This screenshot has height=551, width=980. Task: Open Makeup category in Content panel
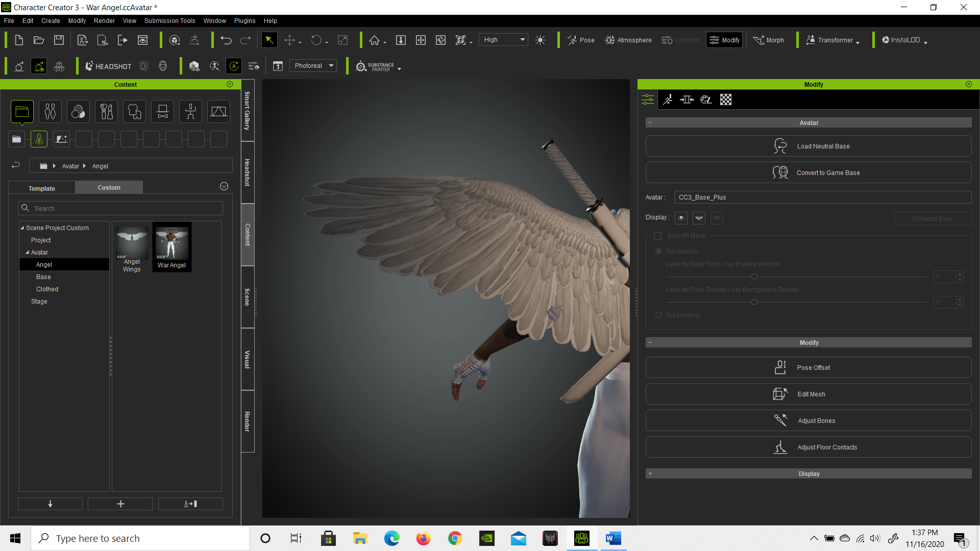coord(106,112)
